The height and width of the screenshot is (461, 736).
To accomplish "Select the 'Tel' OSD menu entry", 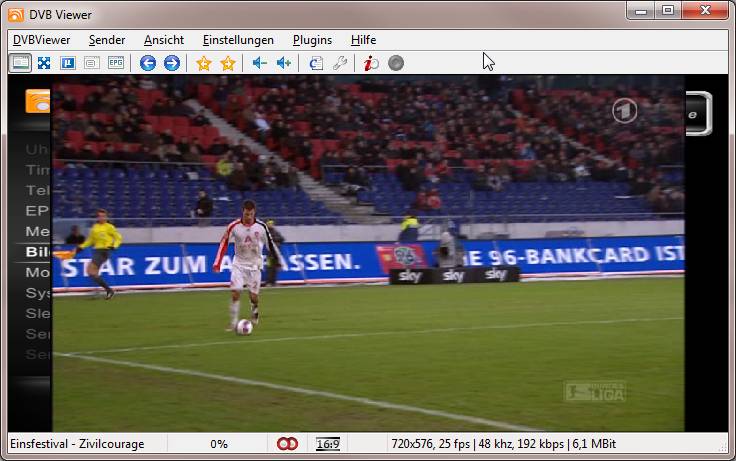I will tap(38, 190).
